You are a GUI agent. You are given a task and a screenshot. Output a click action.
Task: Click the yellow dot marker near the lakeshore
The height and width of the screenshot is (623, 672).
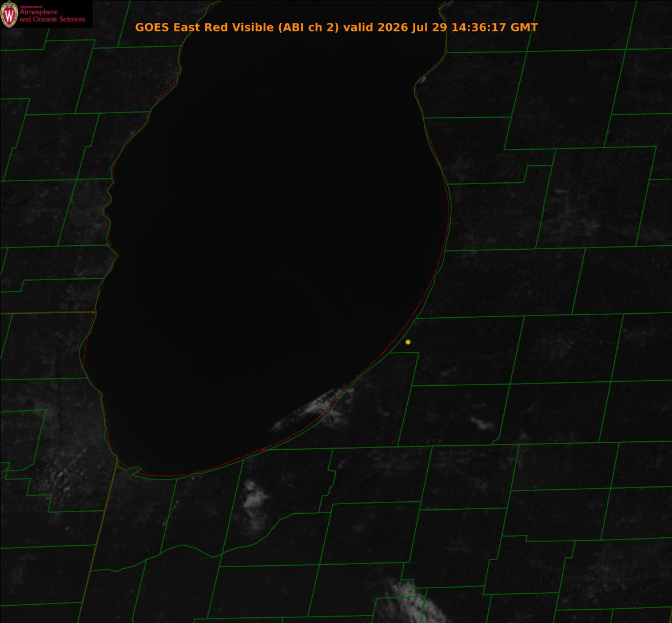(x=408, y=342)
